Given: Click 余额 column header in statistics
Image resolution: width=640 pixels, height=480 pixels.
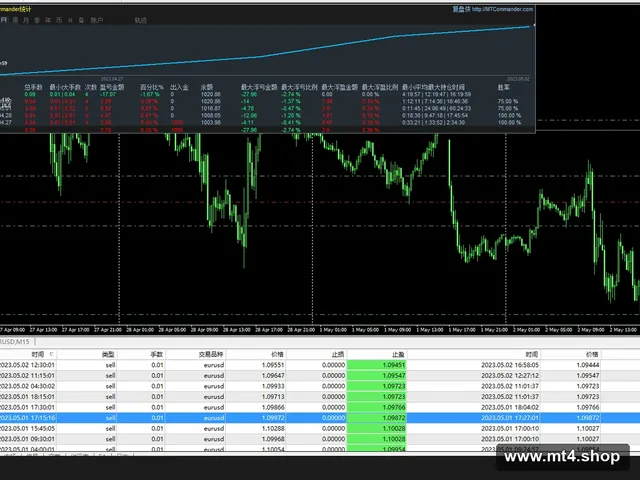Looking at the screenshot, I should click(x=207, y=87).
